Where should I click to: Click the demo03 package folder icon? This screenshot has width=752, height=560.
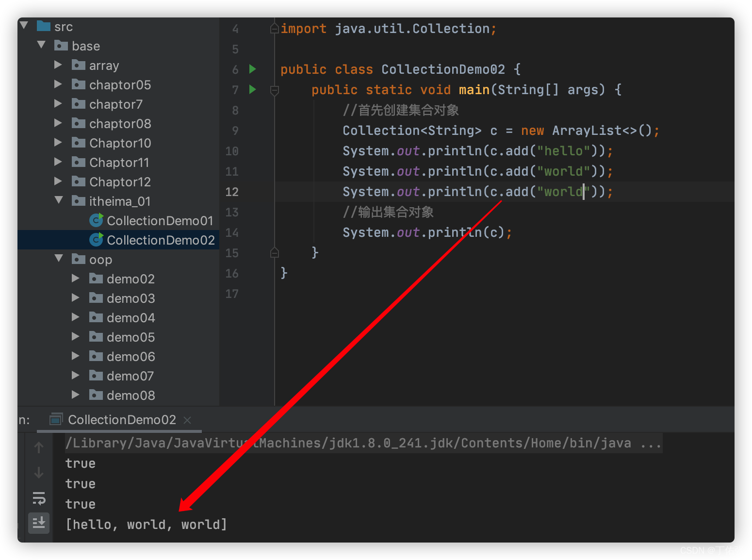(x=96, y=298)
